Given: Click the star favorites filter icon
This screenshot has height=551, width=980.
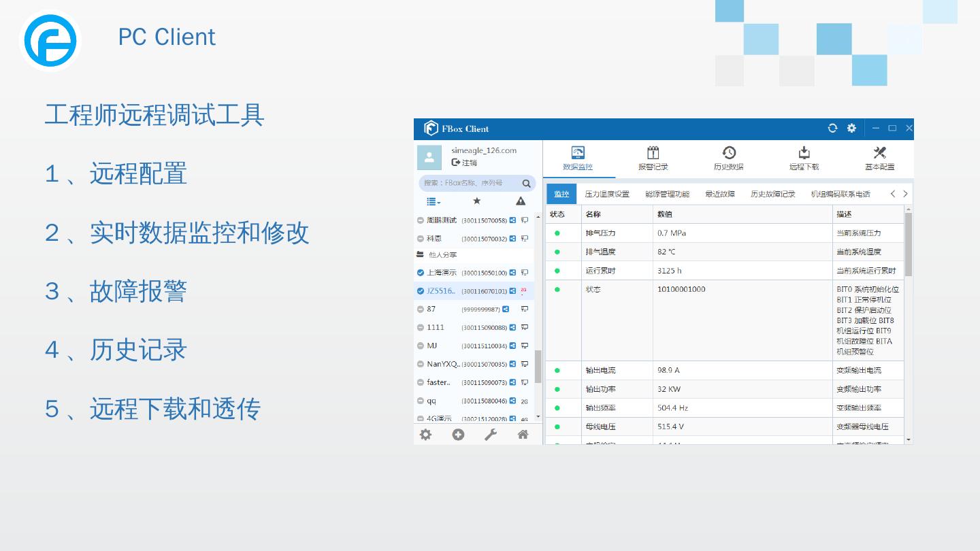Looking at the screenshot, I should pos(476,201).
